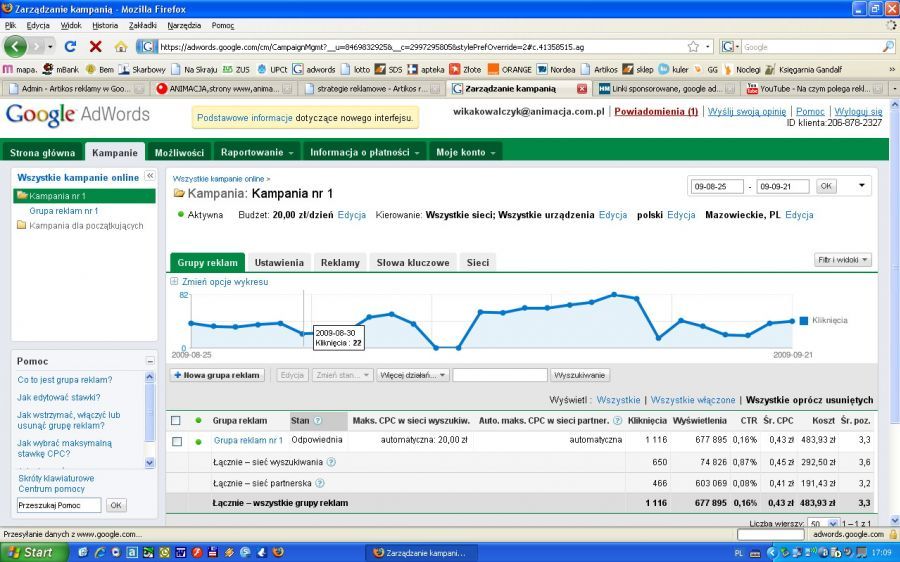Screen dimensions: 900x562
Task: Open the Narzędzia menu
Action: pos(184,25)
